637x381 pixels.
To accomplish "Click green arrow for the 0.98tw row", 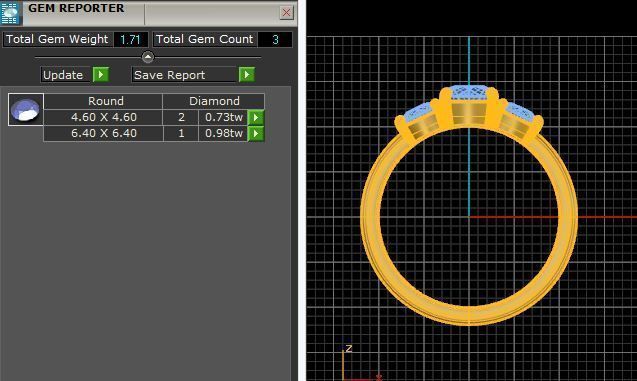I will [256, 133].
